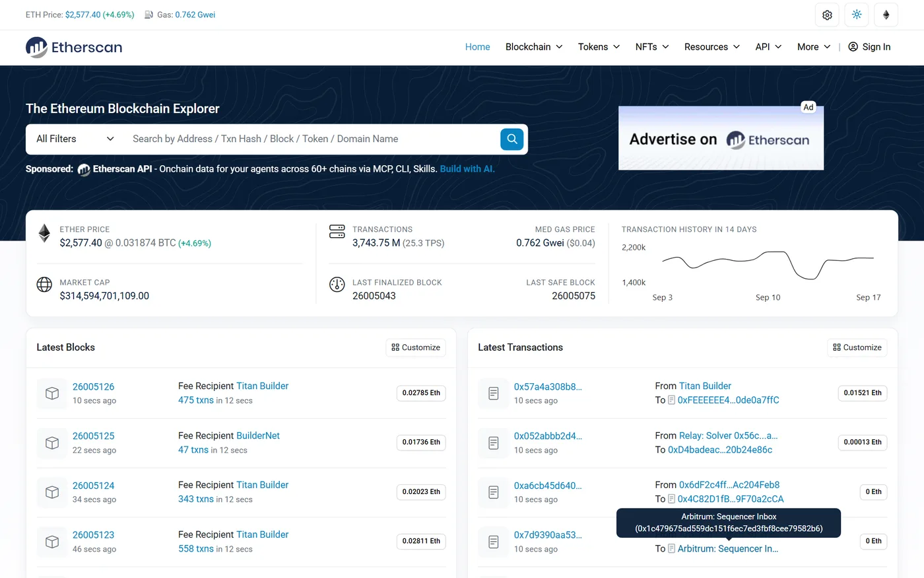
Task: Click the document icon for txn 0xa6cb45d640
Action: [x=493, y=492]
